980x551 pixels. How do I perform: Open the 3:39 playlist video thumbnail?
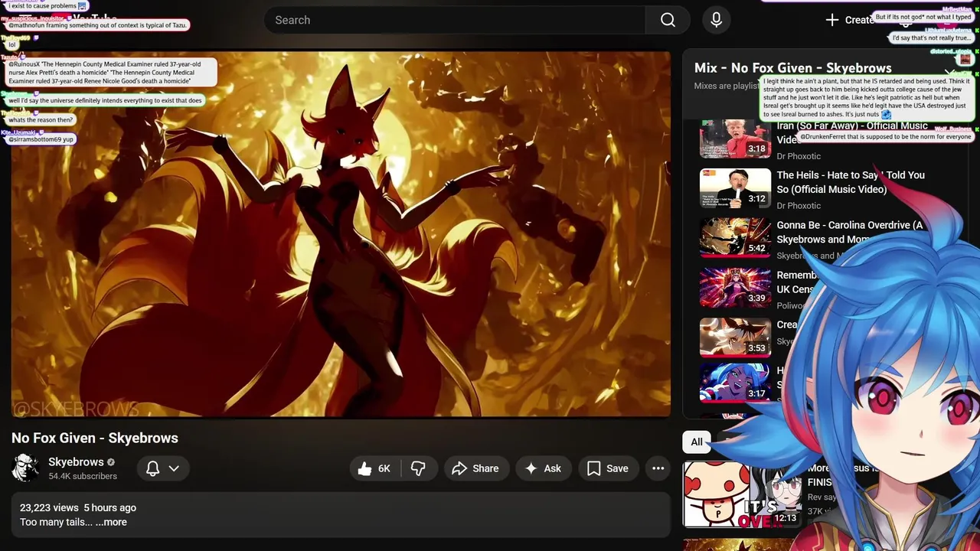click(735, 288)
